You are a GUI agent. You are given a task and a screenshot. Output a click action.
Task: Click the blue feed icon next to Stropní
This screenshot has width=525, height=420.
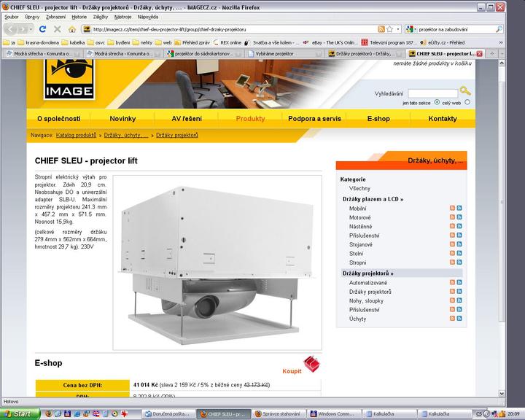pos(459,262)
